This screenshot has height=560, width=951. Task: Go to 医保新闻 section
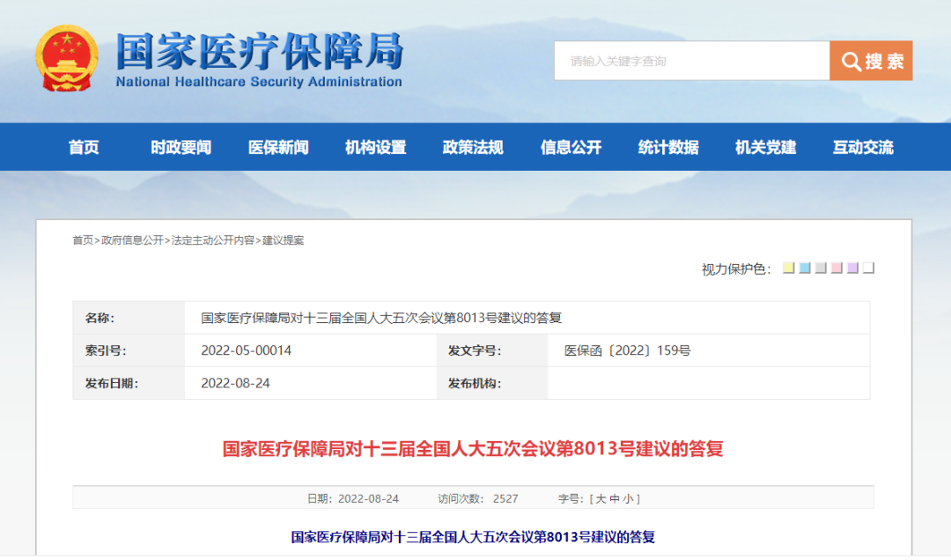278,147
